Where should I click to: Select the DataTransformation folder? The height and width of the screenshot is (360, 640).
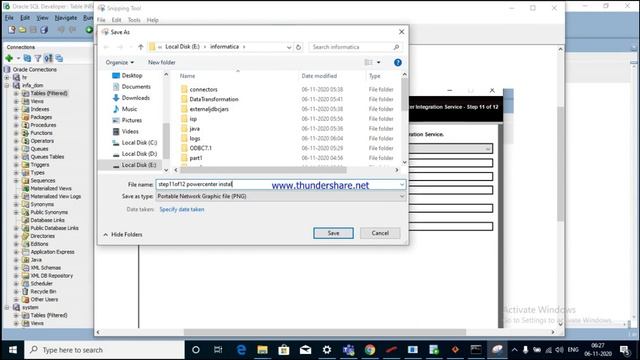coord(210,99)
